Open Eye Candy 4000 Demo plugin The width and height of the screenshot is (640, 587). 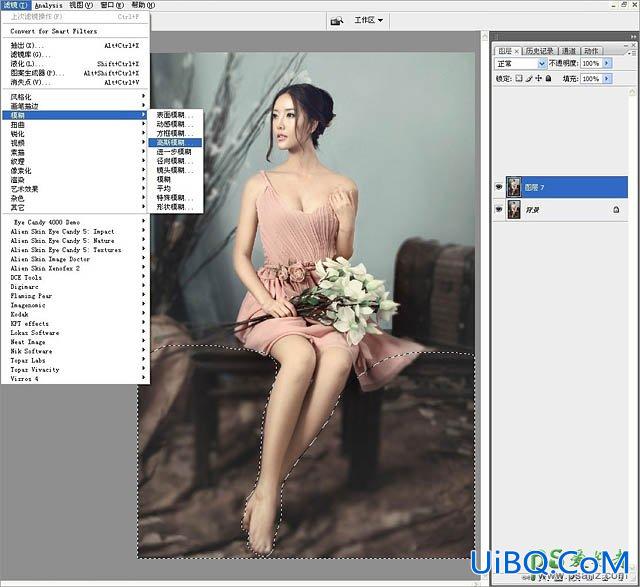(x=75, y=222)
